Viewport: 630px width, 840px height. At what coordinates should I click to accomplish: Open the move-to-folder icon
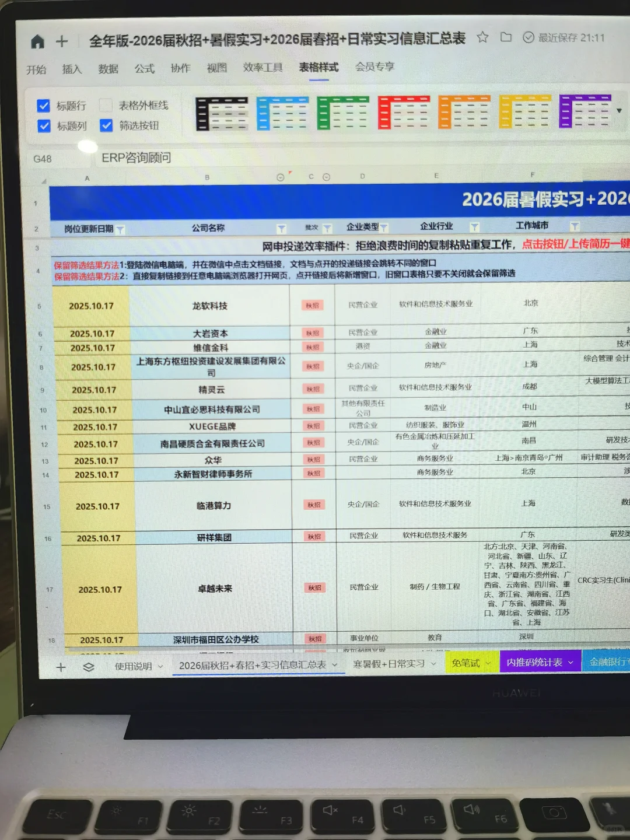pos(506,37)
